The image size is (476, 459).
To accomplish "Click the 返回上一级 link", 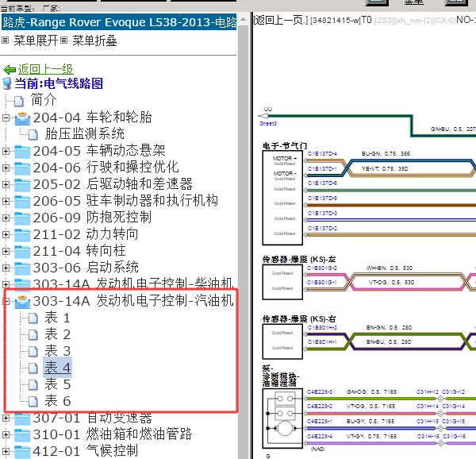I will [45, 69].
